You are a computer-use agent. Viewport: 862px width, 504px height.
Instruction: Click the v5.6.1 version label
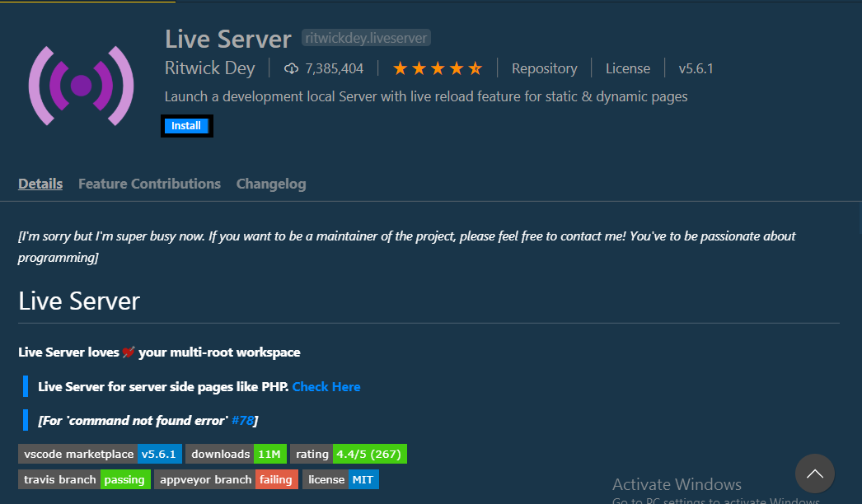click(696, 68)
